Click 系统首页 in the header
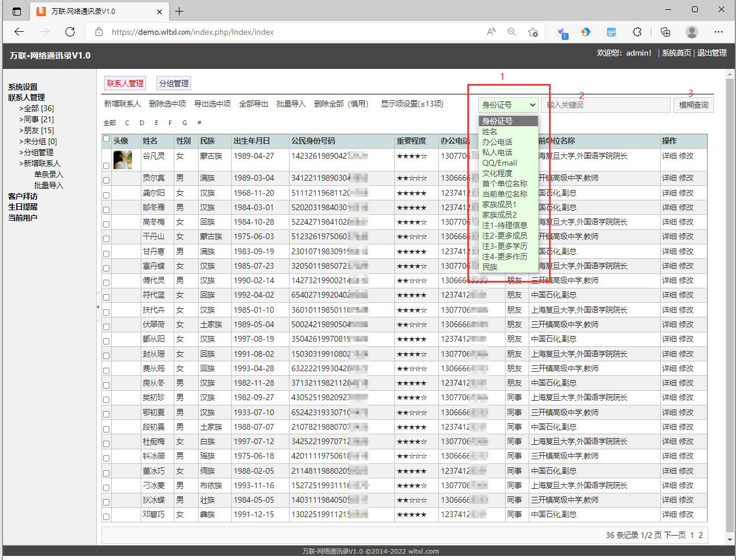This screenshot has width=736, height=560. [x=676, y=53]
